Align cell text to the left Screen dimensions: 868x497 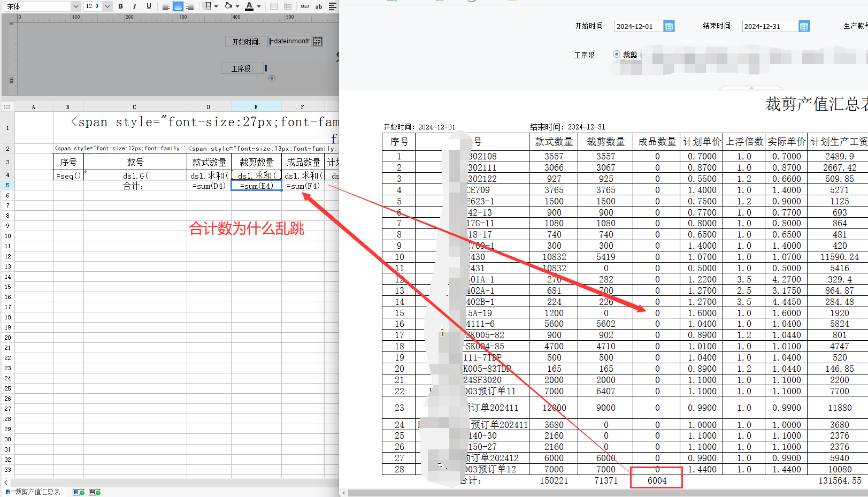[166, 6]
